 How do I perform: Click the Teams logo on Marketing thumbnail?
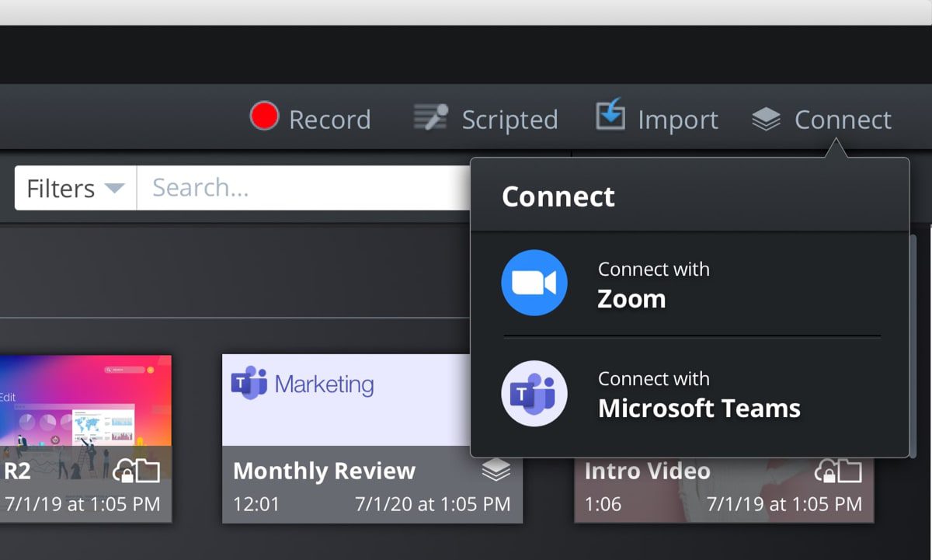(x=249, y=384)
